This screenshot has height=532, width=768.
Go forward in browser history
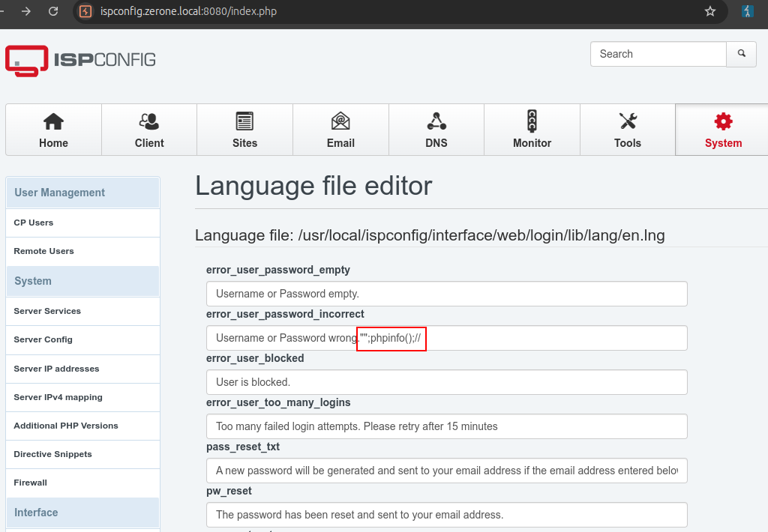[26, 11]
